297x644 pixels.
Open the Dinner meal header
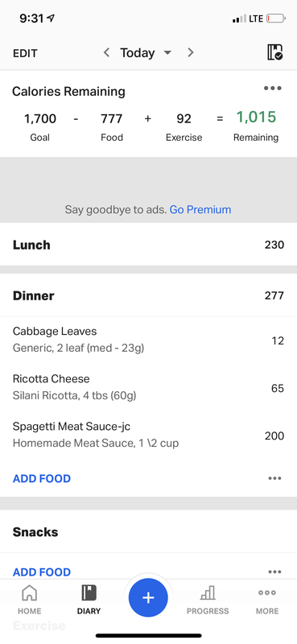148,295
